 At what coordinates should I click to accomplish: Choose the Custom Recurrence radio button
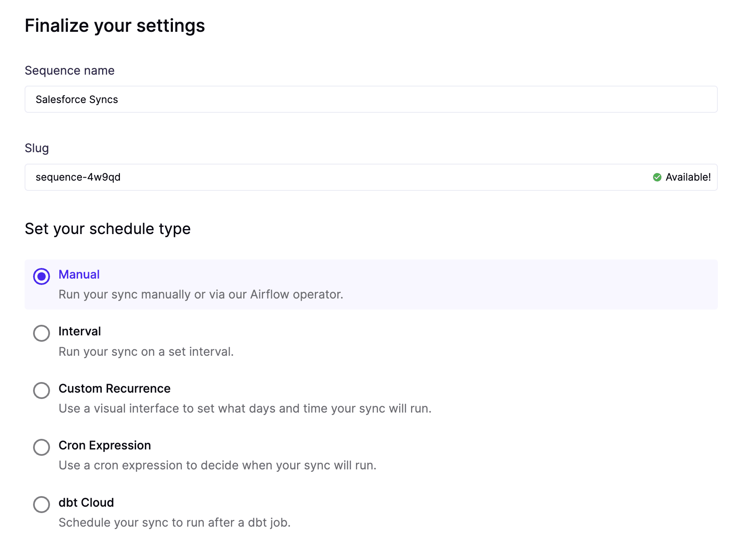point(42,390)
